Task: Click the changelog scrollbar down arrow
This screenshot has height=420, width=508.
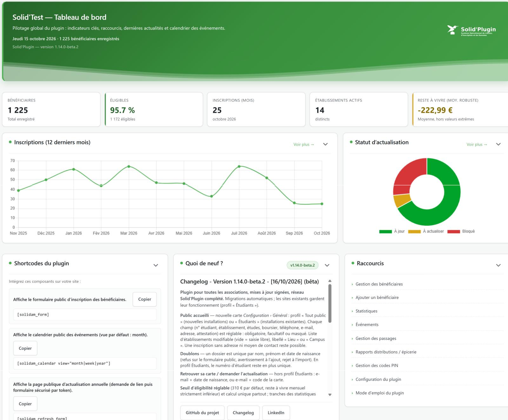Action: click(330, 395)
